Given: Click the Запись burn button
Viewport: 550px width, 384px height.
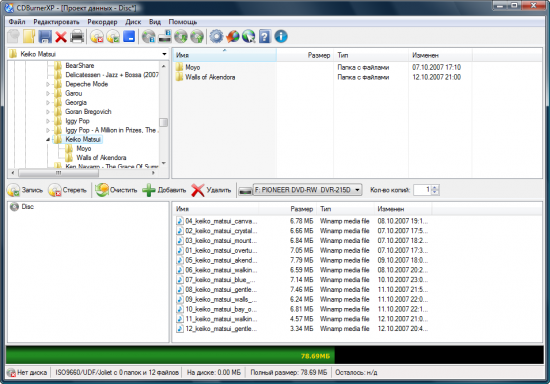Looking at the screenshot, I should tap(25, 190).
